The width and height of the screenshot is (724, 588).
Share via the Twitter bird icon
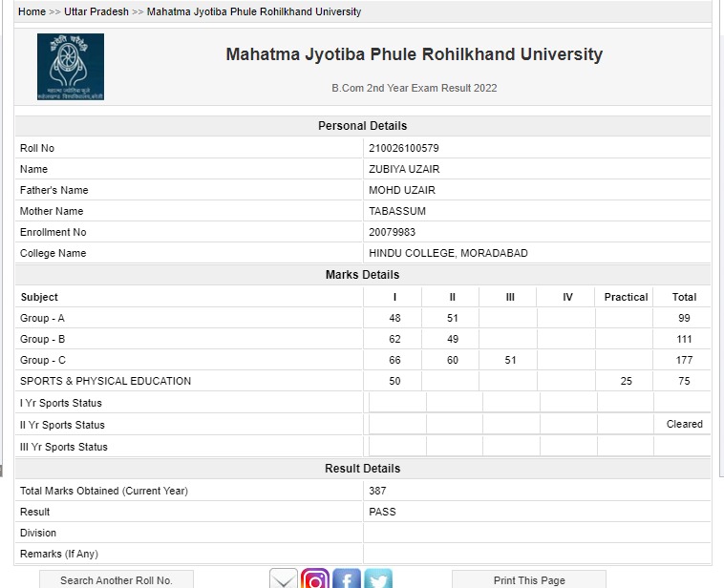[378, 578]
